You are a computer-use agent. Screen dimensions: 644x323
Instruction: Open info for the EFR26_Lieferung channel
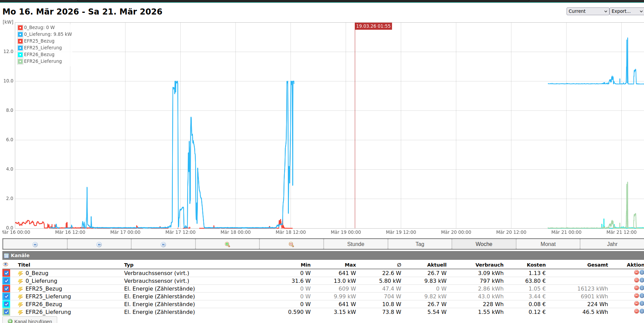[641, 312]
